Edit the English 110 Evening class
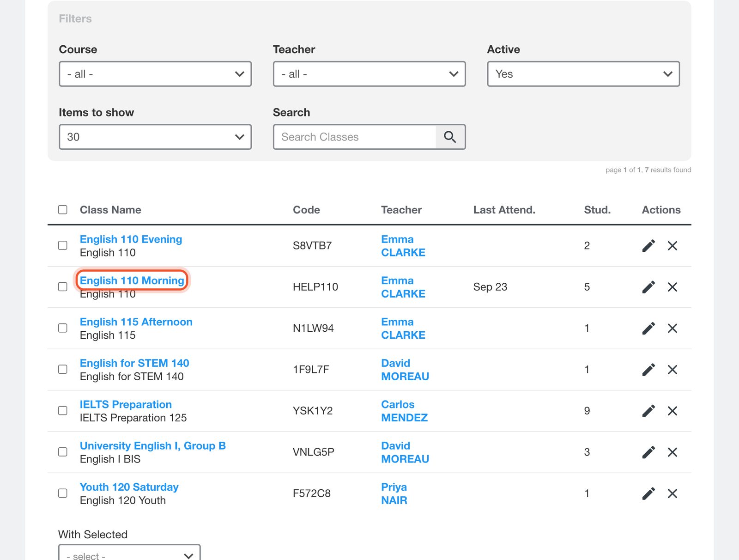 [648, 246]
